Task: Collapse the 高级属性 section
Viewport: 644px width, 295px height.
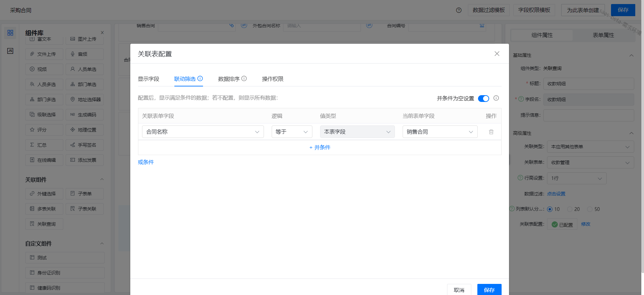Action: (632, 133)
